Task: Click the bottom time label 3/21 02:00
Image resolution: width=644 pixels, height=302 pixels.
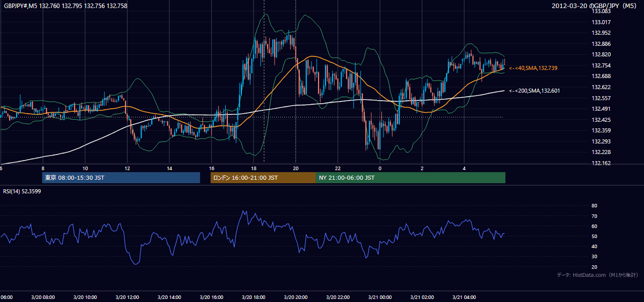Action: 422,297
